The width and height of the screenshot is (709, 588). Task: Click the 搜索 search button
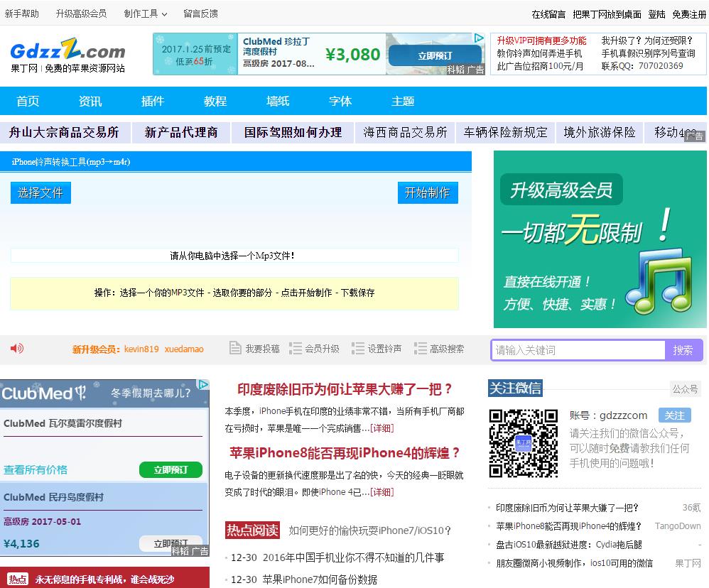tap(683, 350)
